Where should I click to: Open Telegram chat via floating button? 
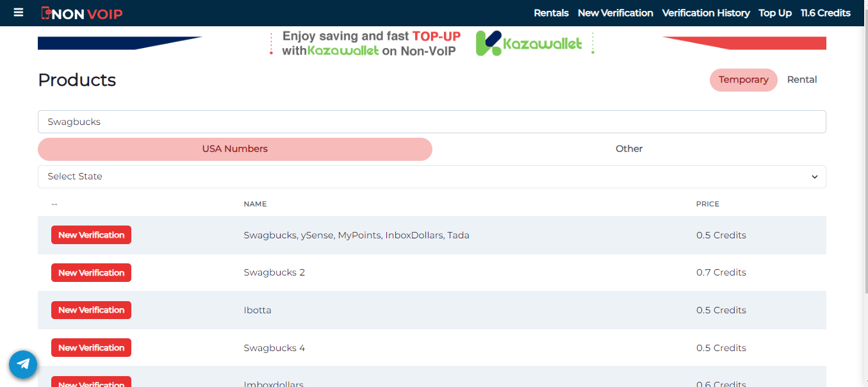tap(23, 364)
